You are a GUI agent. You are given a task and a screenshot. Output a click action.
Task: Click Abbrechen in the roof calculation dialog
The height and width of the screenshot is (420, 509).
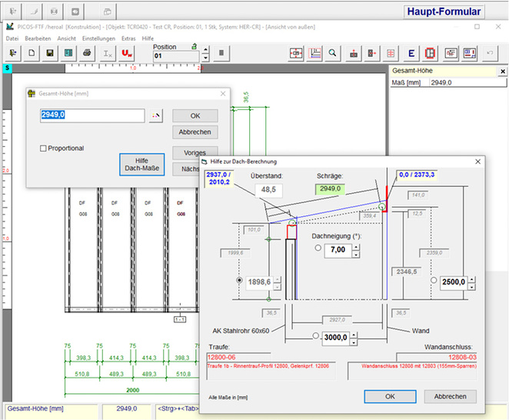[450, 396]
